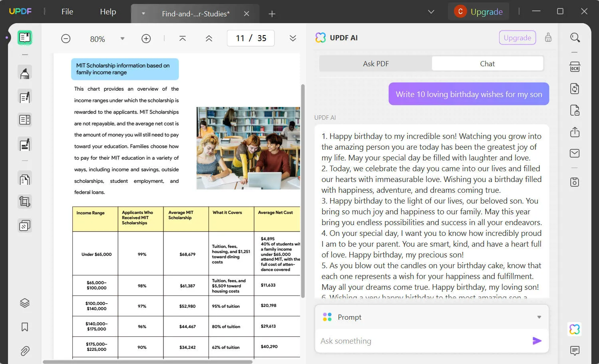
Task: Run OCR text recognition
Action: pos(575,67)
